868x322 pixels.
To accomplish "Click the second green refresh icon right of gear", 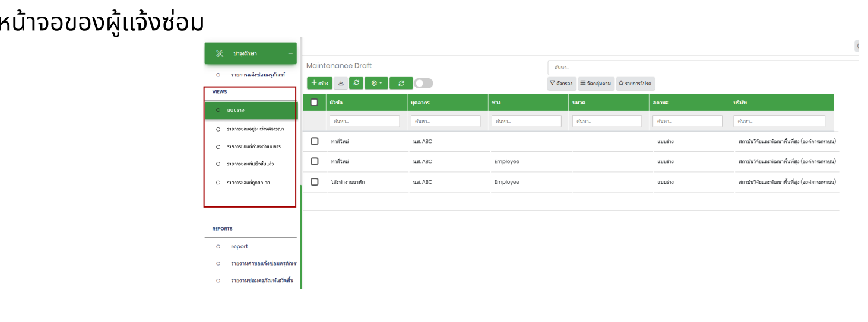I will click(401, 84).
